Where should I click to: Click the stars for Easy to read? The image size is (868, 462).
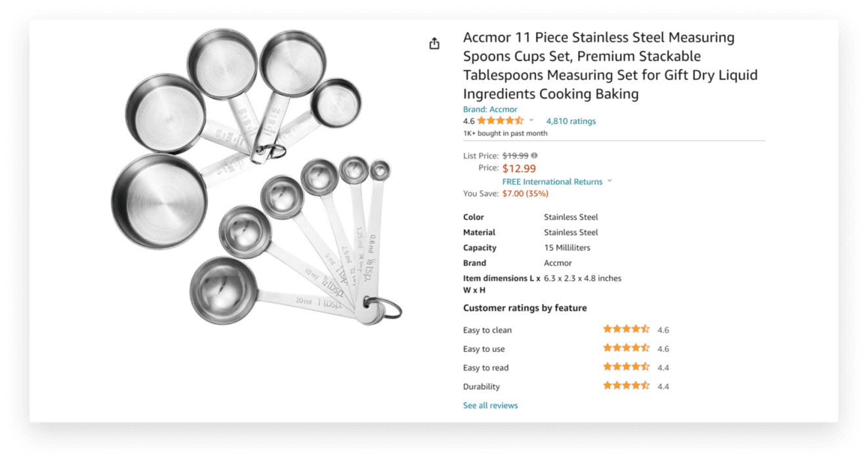[626, 366]
